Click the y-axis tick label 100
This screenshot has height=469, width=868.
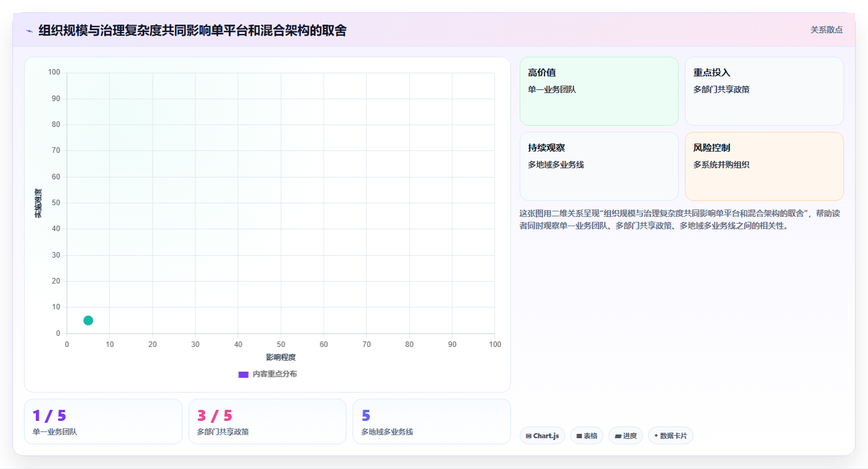coord(54,73)
